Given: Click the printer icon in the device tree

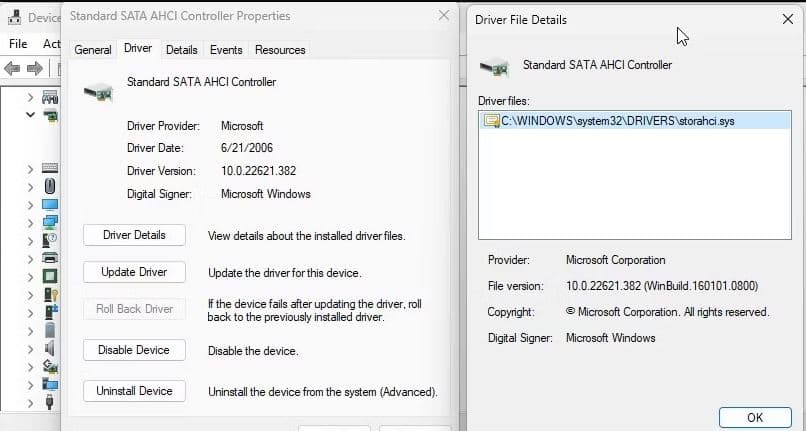Looking at the screenshot, I should (x=50, y=258).
